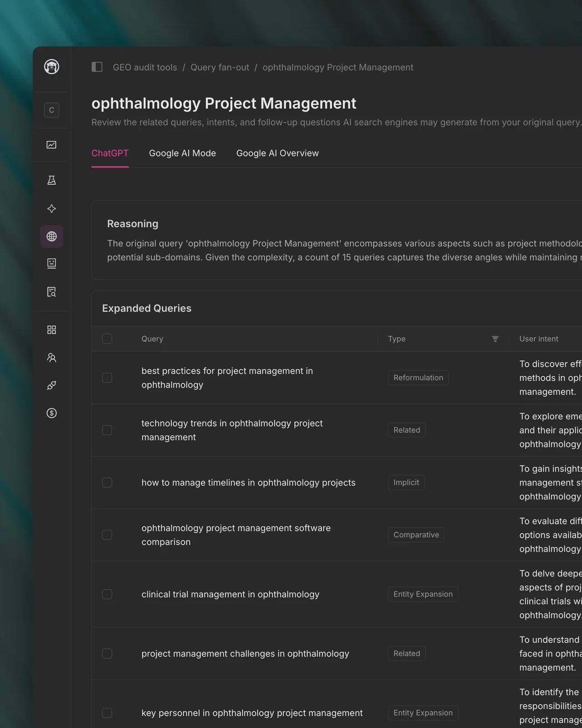
Task: Click the Query column header
Action: pyautogui.click(x=152, y=339)
